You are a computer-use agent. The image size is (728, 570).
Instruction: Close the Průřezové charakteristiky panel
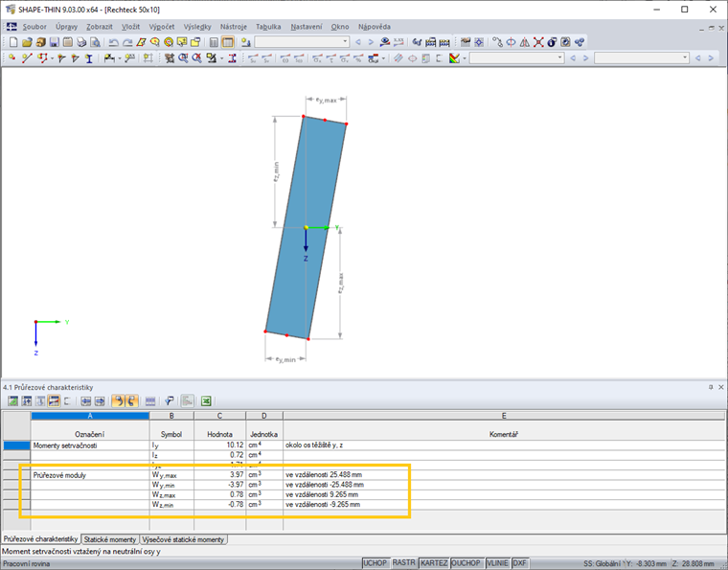pyautogui.click(x=721, y=387)
